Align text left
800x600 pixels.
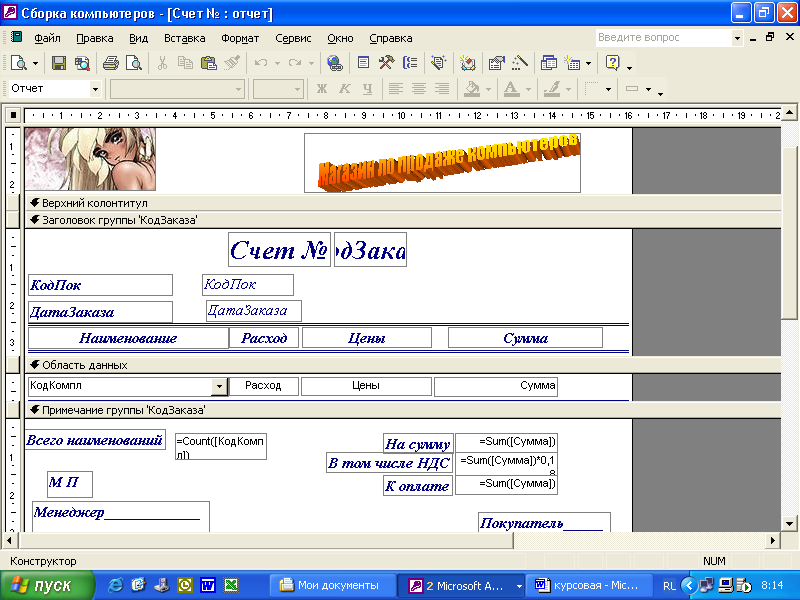click(x=395, y=89)
